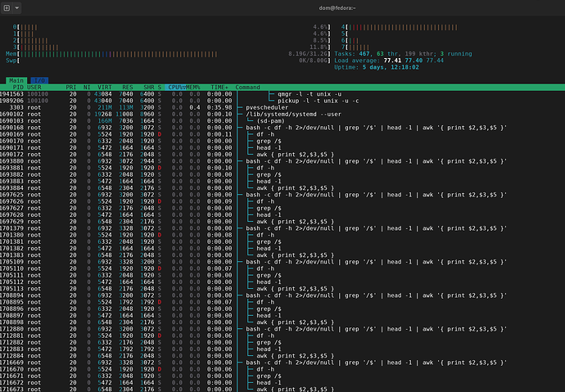
Task: Click the 8.19G/31.2G memory usage value
Action: (x=309, y=54)
